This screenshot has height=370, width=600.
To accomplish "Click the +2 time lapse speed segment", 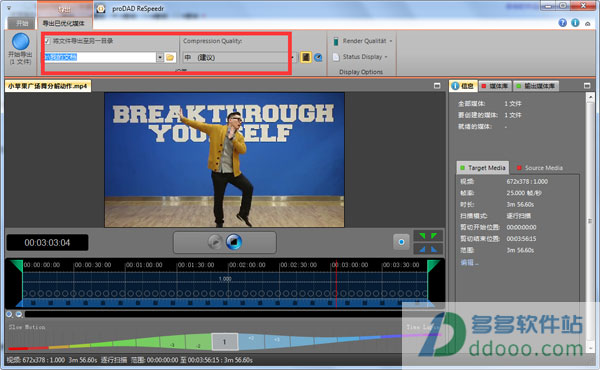I will coord(251,341).
